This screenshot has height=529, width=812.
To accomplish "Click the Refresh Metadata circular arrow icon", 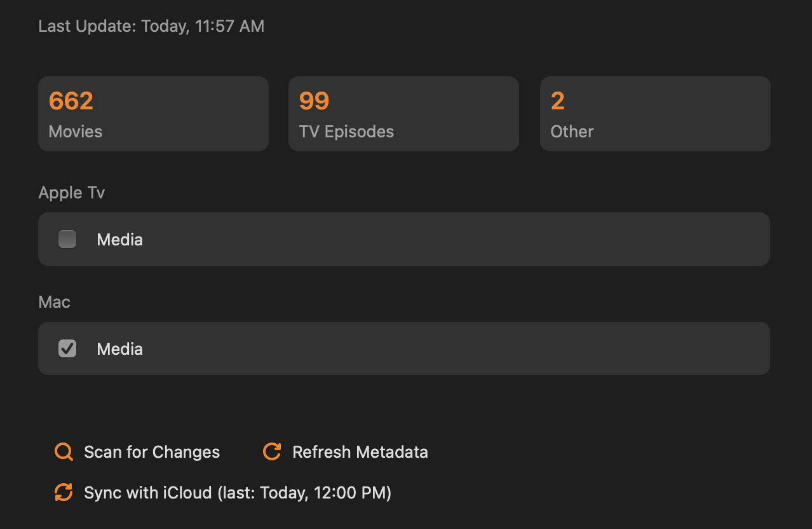I will 272,452.
